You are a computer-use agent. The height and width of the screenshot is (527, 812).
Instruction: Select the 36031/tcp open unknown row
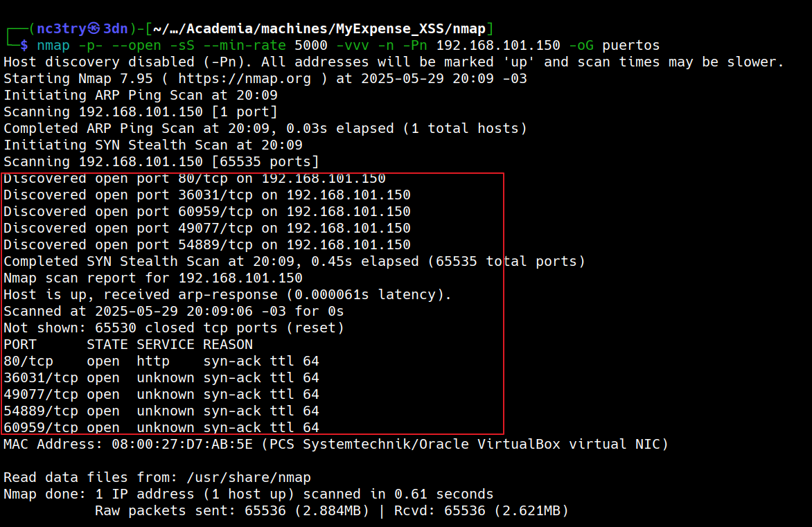coord(161,377)
